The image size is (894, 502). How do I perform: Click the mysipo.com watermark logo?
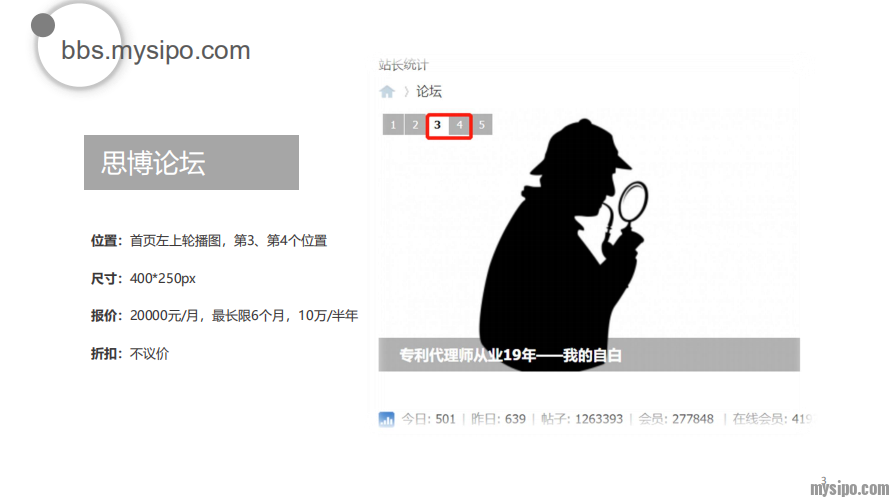click(x=850, y=488)
